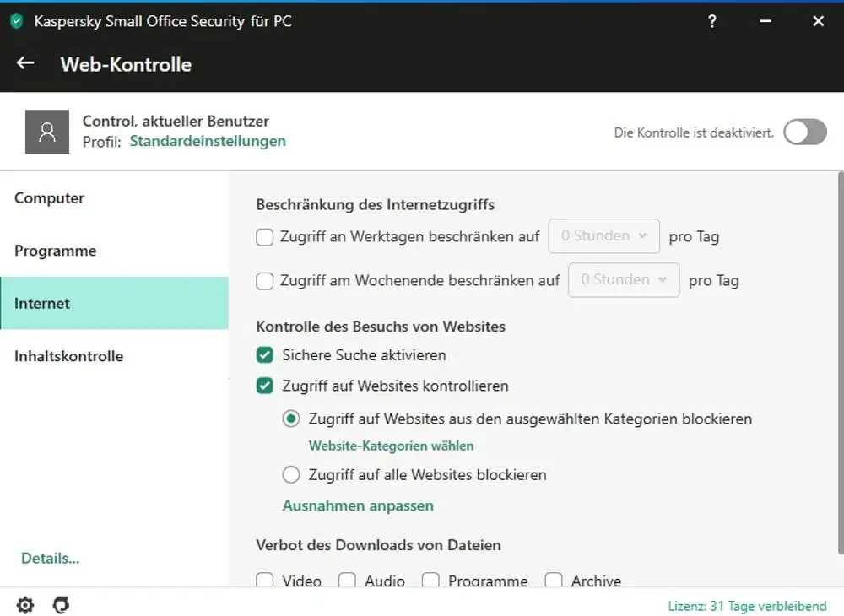Check 'Zugriff an Werktagen beschränken' checkbox

(265, 237)
